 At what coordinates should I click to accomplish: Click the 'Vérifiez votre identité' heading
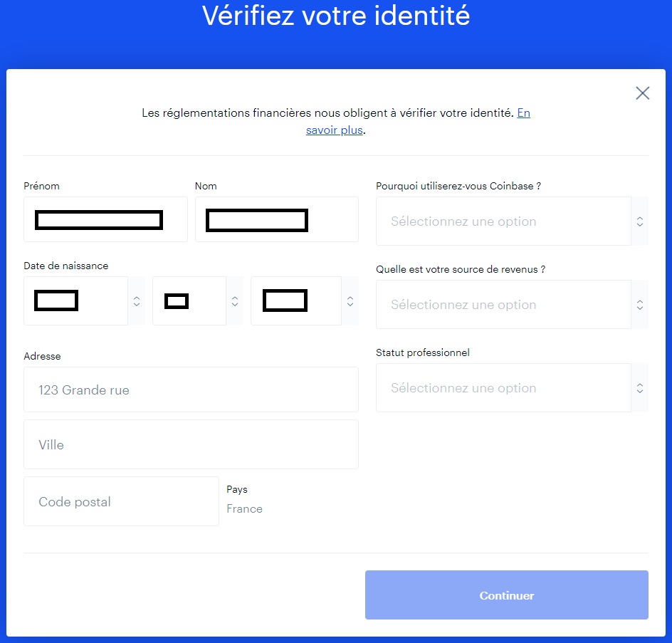(335, 16)
